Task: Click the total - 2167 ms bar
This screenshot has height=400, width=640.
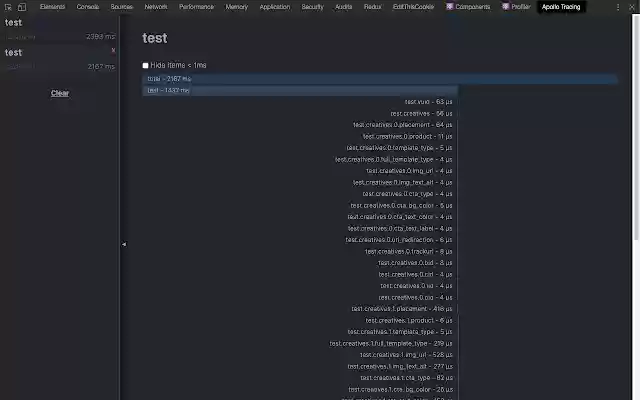Action: pos(380,79)
